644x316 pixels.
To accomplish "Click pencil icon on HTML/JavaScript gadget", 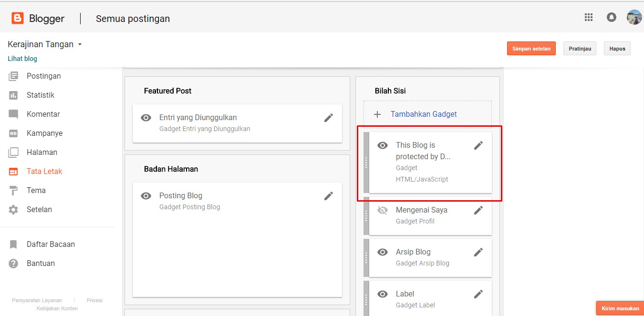I will click(478, 145).
